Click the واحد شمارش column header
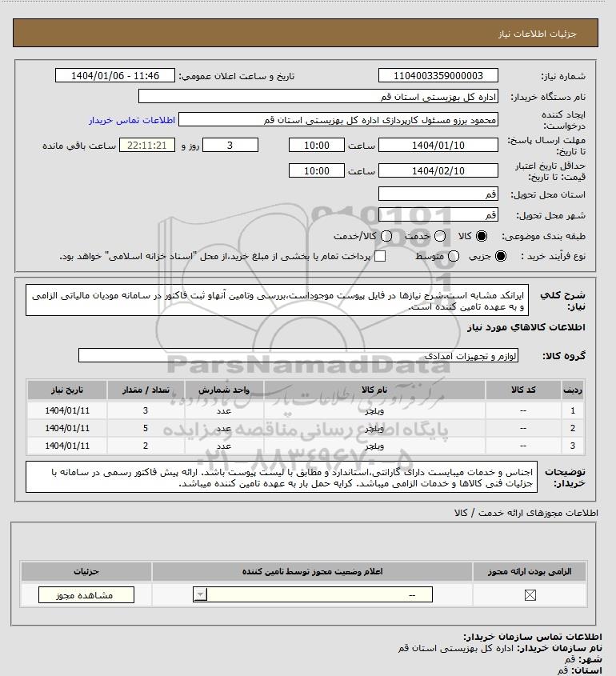 click(x=224, y=390)
